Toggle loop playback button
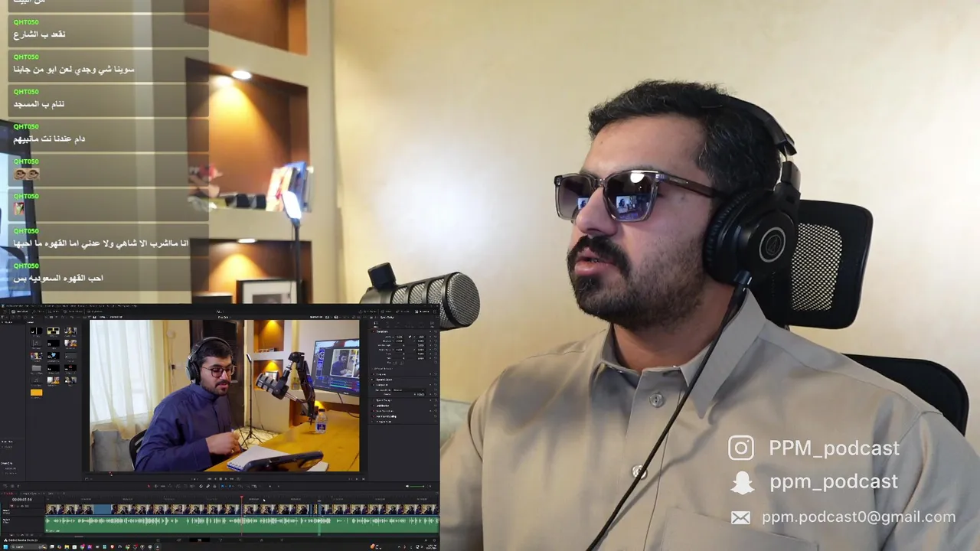The height and width of the screenshot is (551, 980). click(x=238, y=479)
